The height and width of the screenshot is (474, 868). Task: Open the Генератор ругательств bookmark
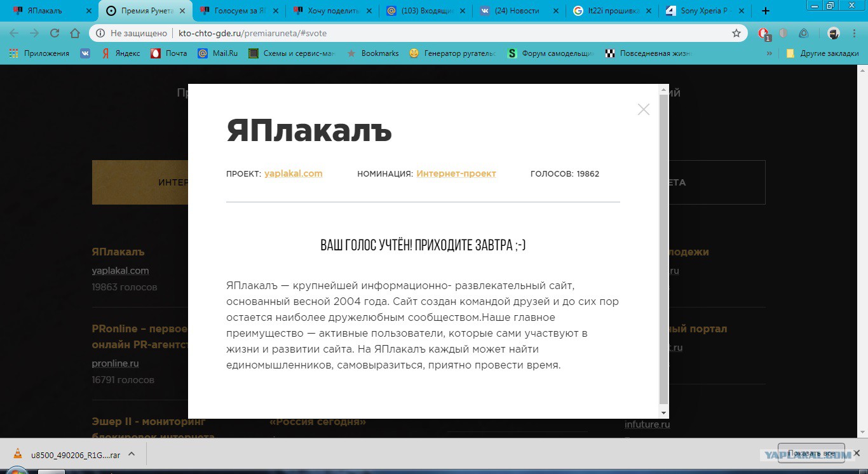point(452,53)
